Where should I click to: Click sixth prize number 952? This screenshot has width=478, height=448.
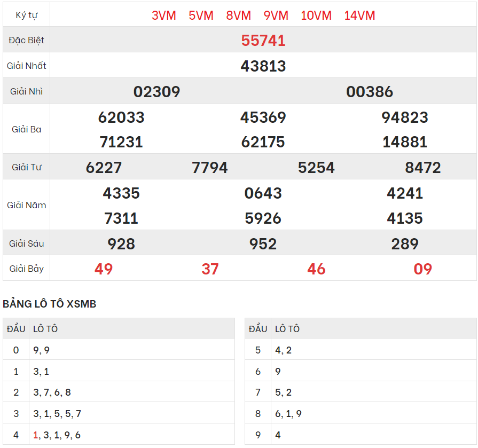click(x=263, y=244)
